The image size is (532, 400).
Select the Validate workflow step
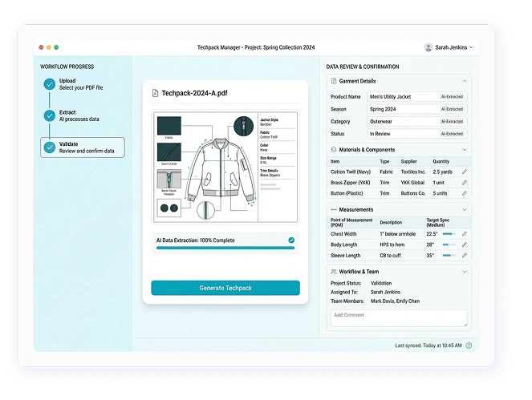point(83,147)
